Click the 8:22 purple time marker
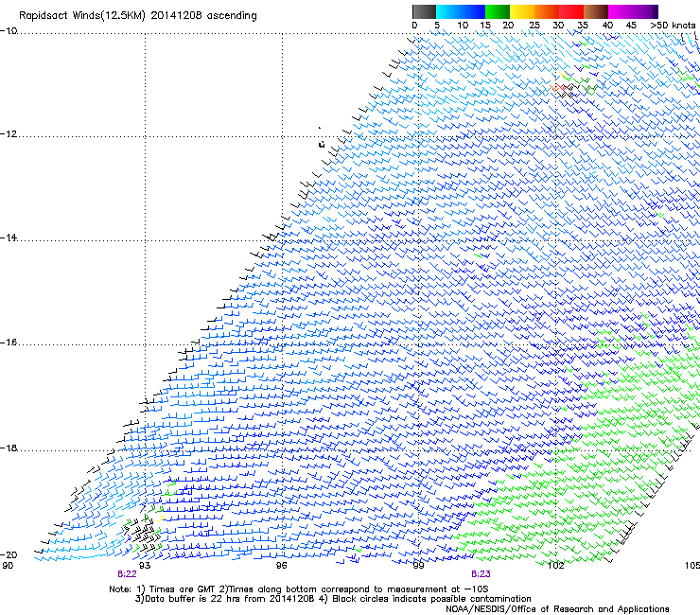 tap(128, 574)
